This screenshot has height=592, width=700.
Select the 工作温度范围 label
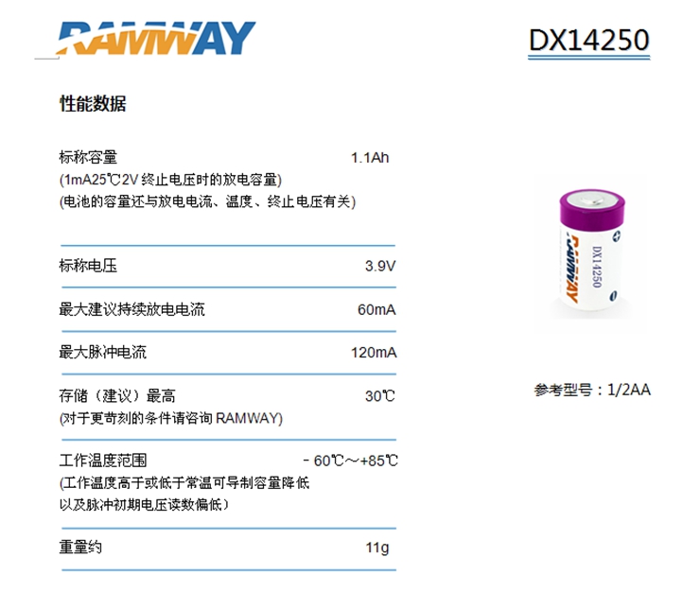[x=103, y=461]
